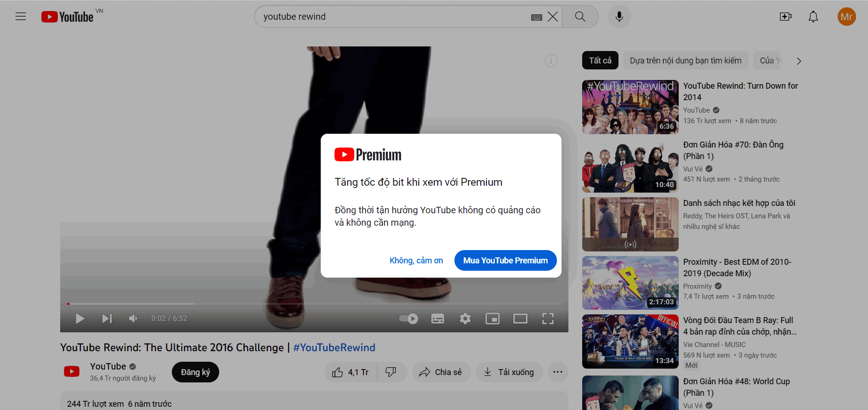Open #YouTubeRewind hashtag link

334,347
